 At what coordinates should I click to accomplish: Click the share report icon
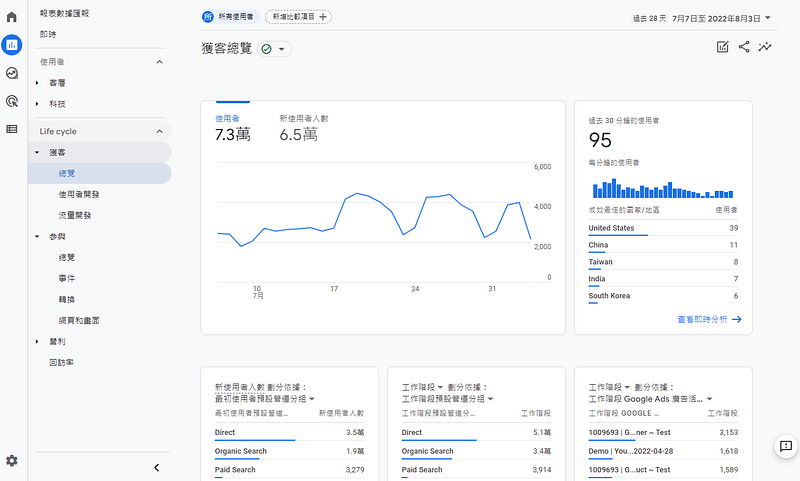[x=744, y=47]
